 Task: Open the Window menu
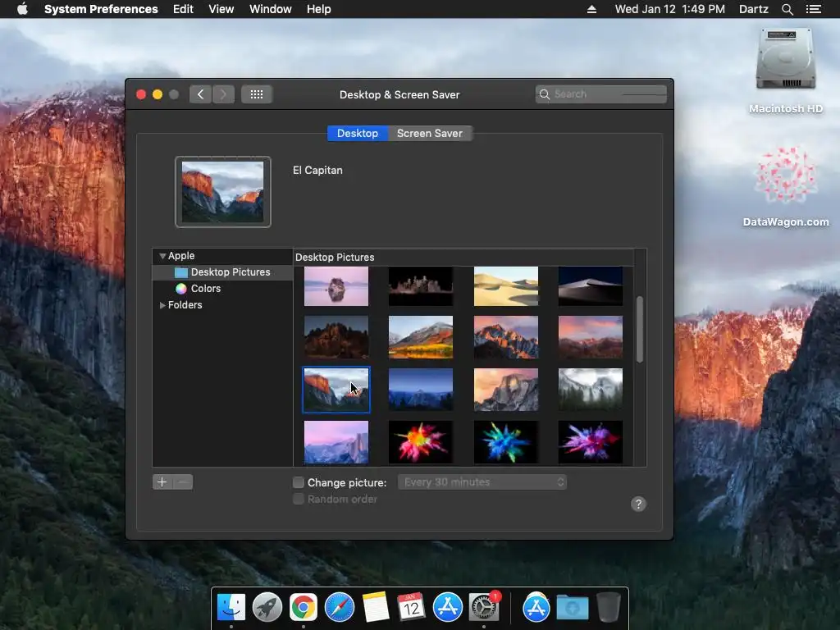pyautogui.click(x=271, y=9)
